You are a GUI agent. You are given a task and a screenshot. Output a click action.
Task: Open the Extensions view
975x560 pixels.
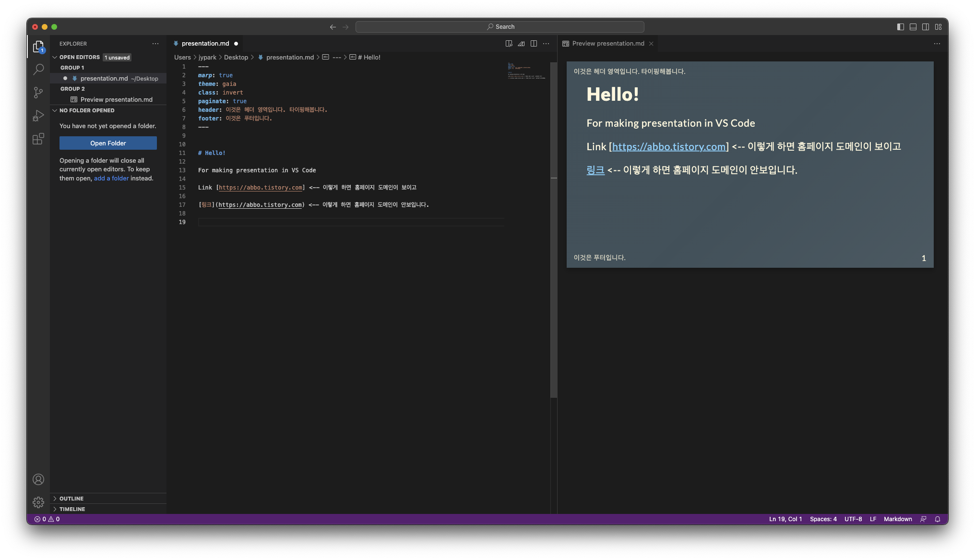click(x=38, y=139)
